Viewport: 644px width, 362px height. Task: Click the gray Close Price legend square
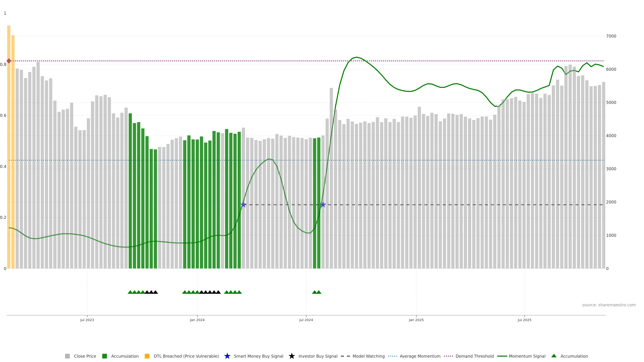click(x=67, y=356)
